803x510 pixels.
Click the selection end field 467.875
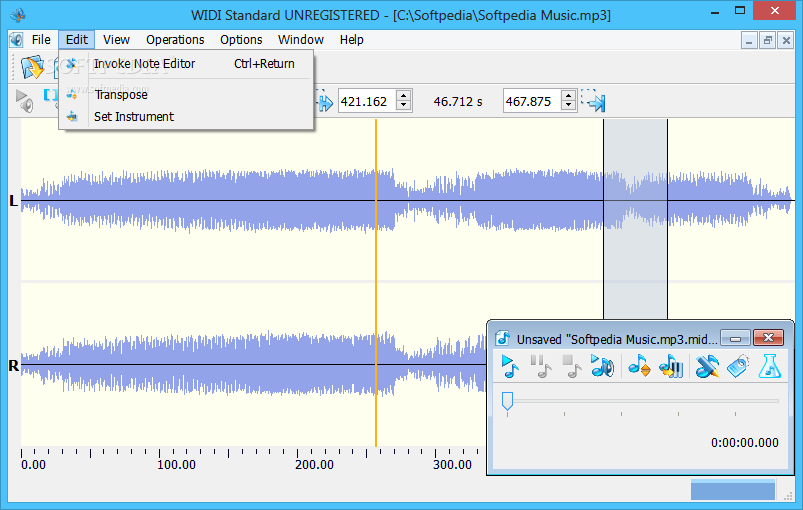coord(532,101)
